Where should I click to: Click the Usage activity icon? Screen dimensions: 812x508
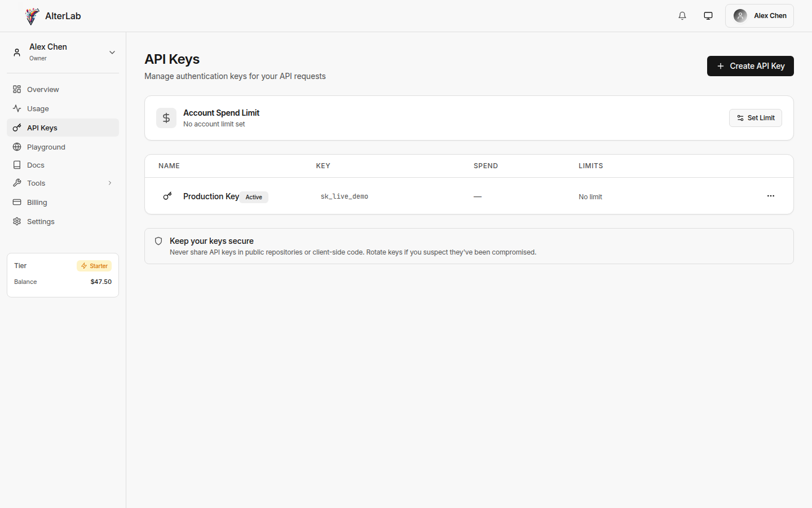pyautogui.click(x=17, y=108)
